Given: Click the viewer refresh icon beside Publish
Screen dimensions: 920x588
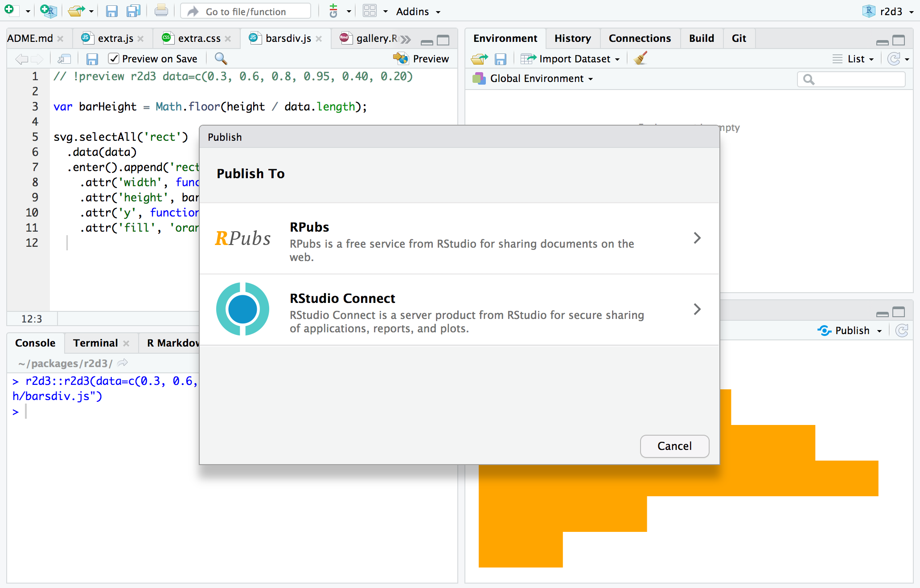Looking at the screenshot, I should pyautogui.click(x=902, y=330).
